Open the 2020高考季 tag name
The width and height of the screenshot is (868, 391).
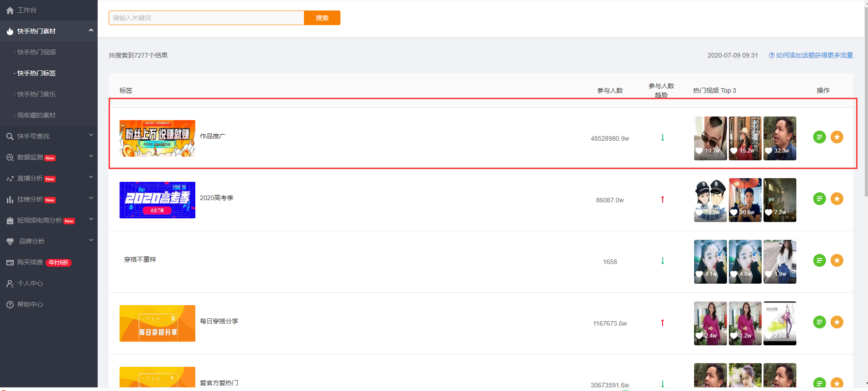(217, 198)
